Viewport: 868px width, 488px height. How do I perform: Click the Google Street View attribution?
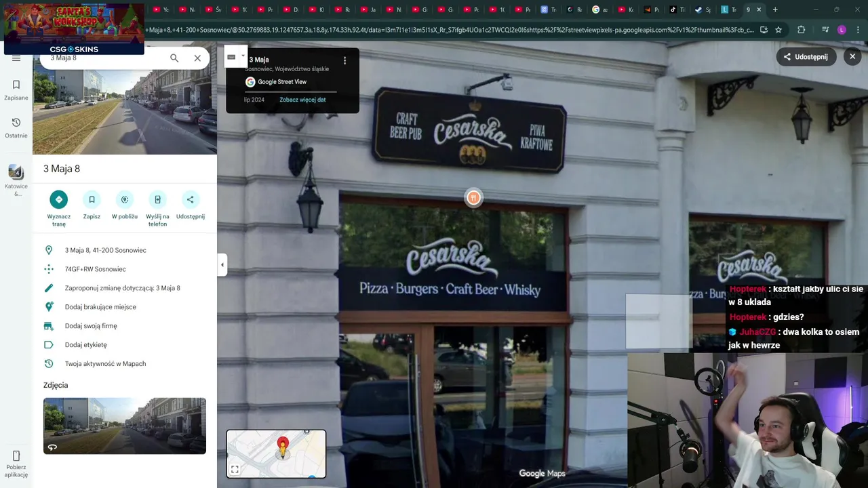(x=276, y=82)
